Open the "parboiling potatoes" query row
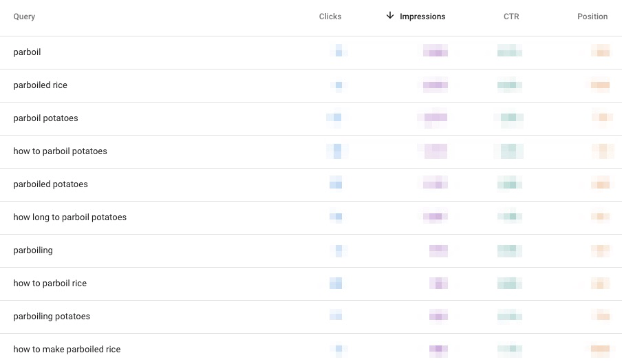 click(x=52, y=317)
